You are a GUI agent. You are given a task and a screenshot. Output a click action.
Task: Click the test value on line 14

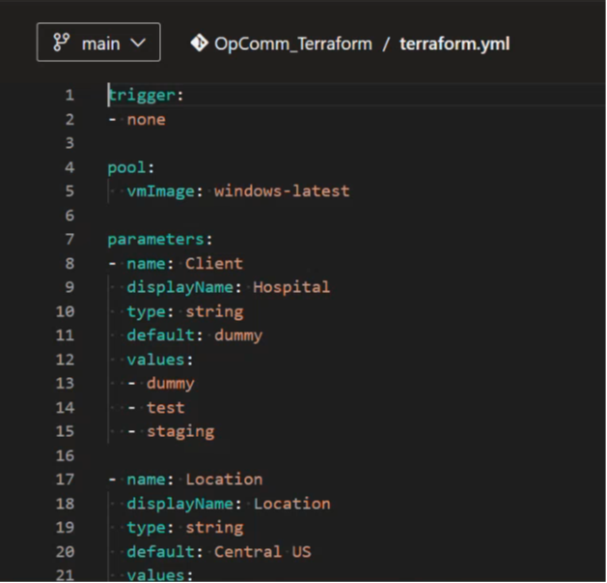(x=165, y=407)
